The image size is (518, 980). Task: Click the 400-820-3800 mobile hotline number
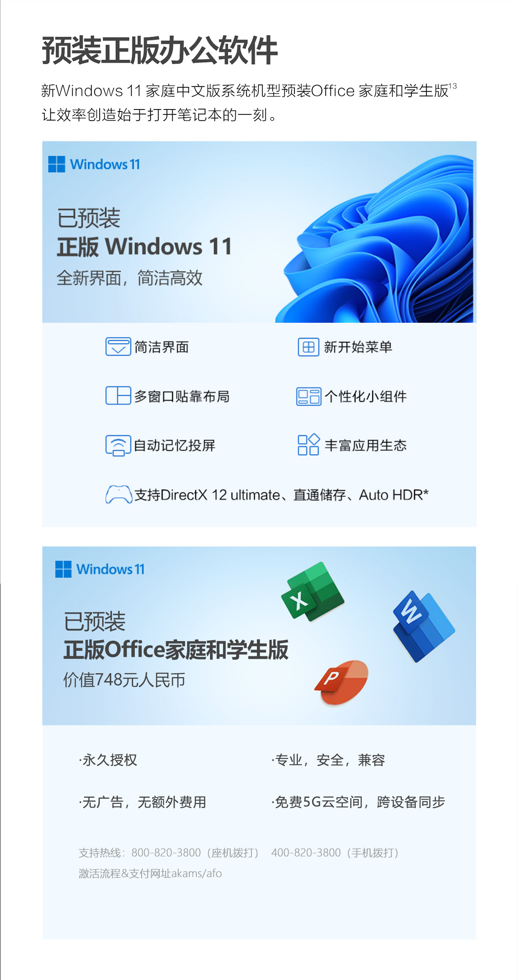click(306, 852)
